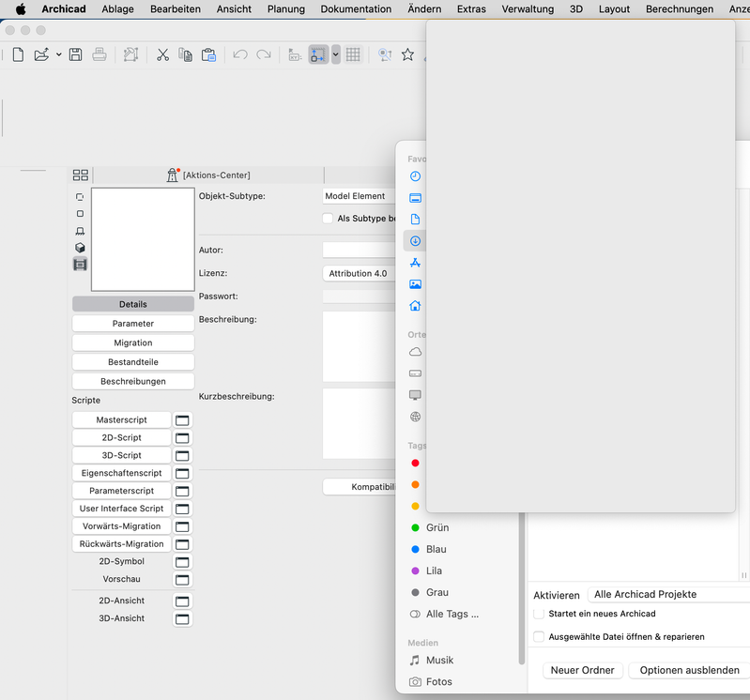Open the Berechnungen menu
Viewport: 750px width, 700px height.
click(680, 9)
